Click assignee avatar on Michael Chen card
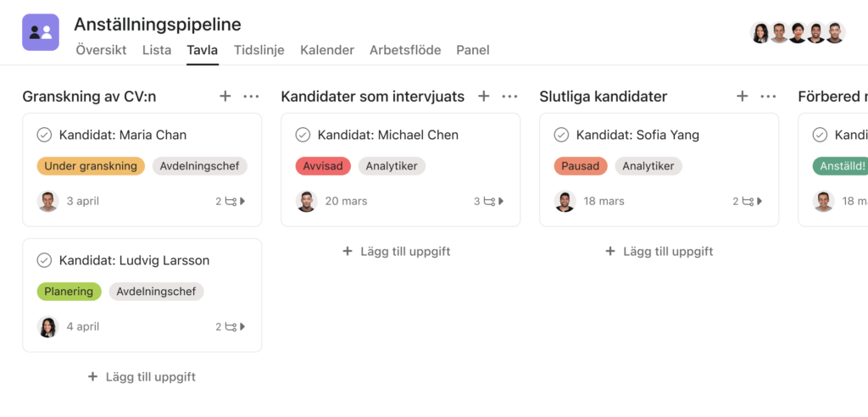Image resolution: width=868 pixels, height=417 pixels. pyautogui.click(x=306, y=201)
